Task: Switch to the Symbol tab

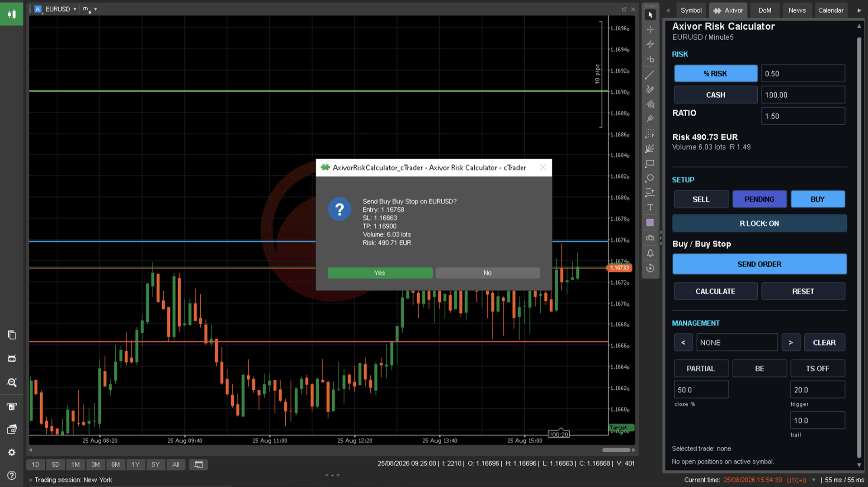Action: click(691, 10)
